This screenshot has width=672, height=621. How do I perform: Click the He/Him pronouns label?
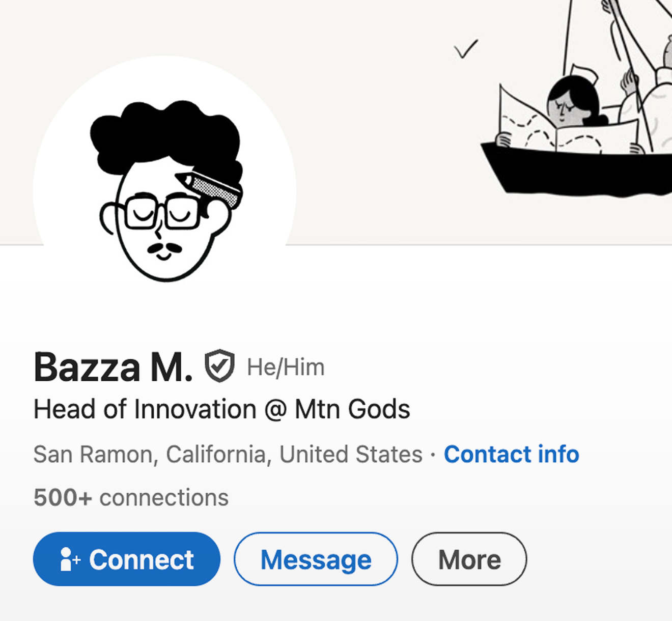pyautogui.click(x=286, y=367)
